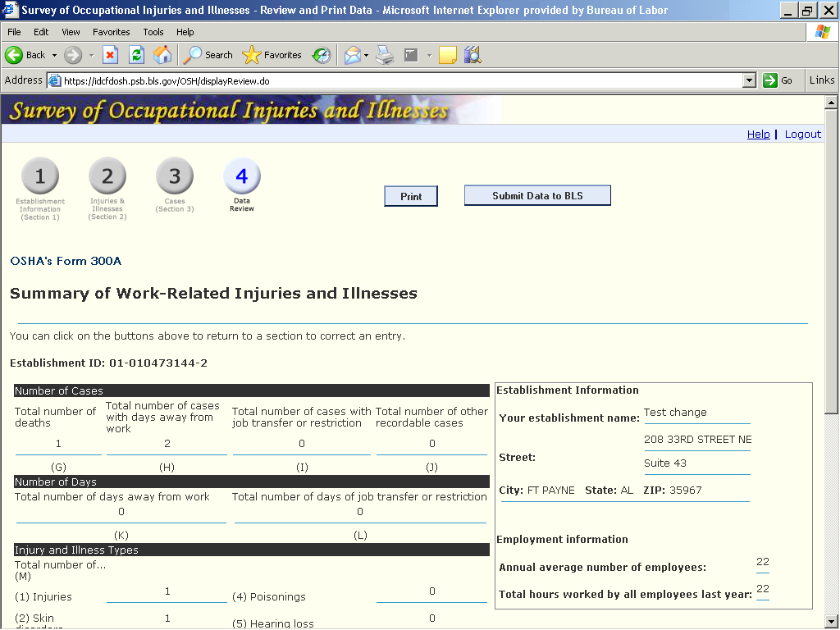Open the Help link
This screenshot has height=630, width=840.
pos(758,134)
